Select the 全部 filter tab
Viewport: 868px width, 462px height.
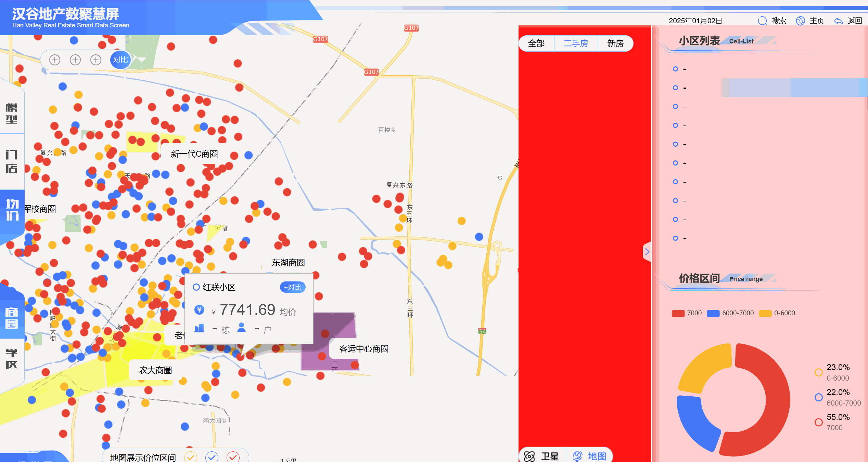point(536,43)
